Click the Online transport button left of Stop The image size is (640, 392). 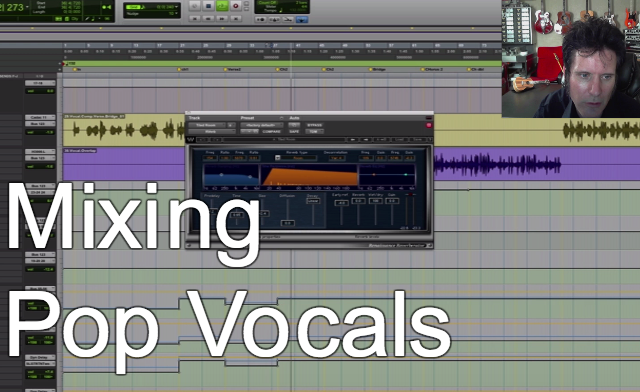click(195, 6)
